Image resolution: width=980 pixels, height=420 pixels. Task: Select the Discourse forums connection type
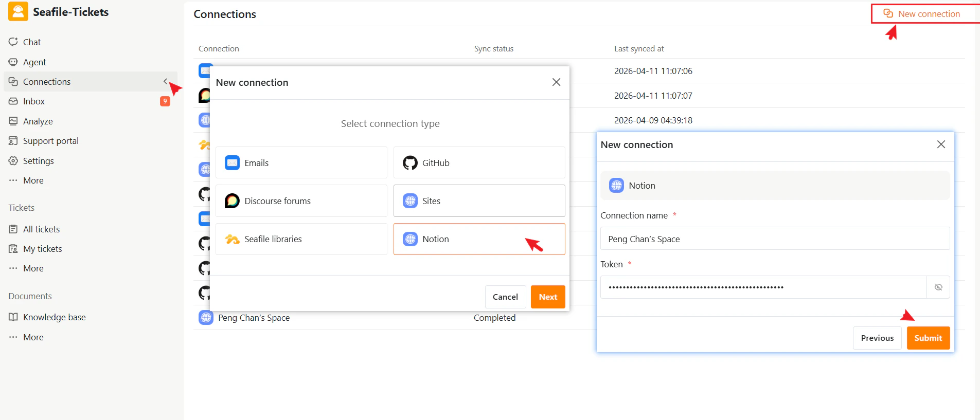pos(301,200)
